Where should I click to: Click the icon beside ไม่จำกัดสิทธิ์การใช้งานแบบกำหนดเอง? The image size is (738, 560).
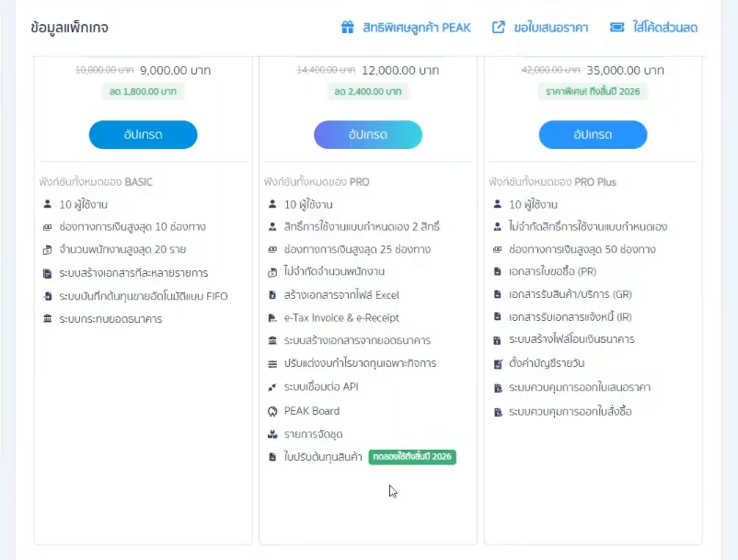[497, 226]
